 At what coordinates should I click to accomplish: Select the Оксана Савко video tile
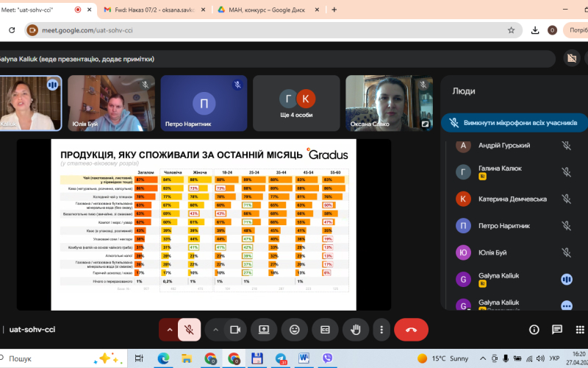[389, 103]
